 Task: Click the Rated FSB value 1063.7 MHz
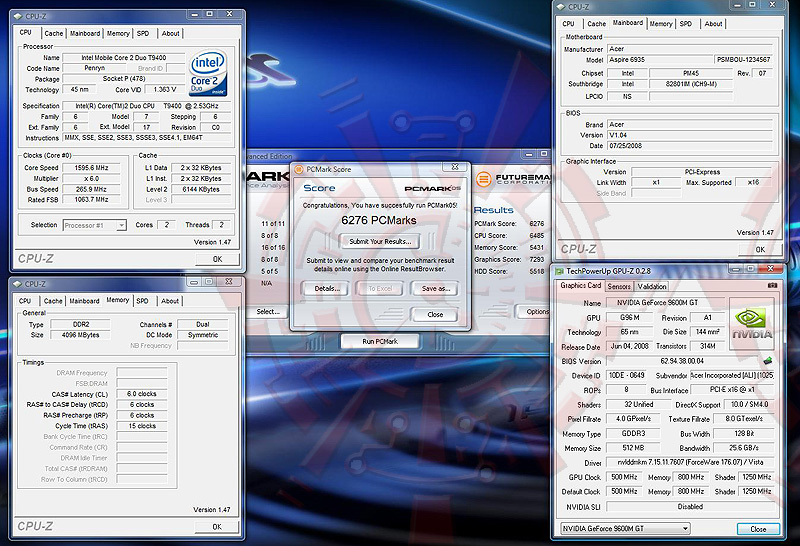pos(91,200)
